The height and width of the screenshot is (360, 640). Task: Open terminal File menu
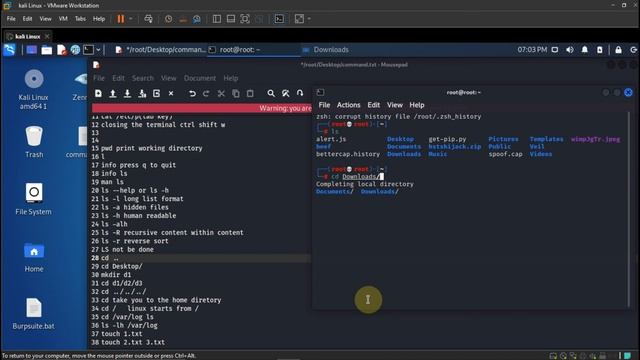324,105
